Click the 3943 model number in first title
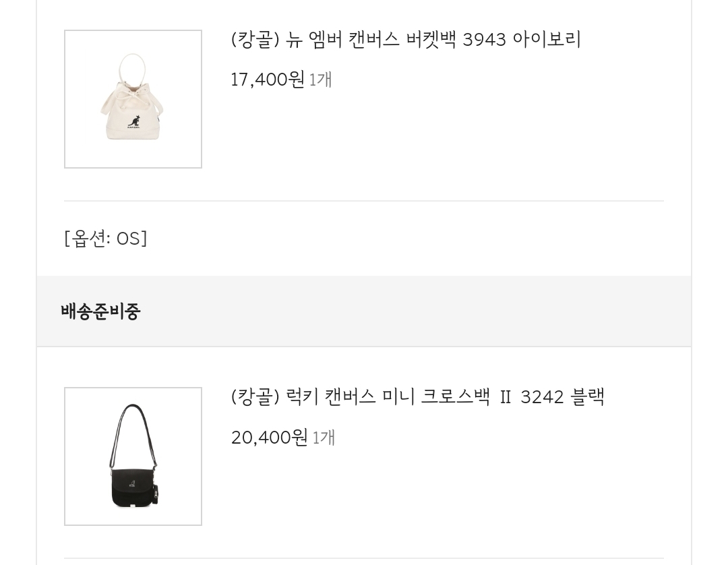 pyautogui.click(x=484, y=40)
